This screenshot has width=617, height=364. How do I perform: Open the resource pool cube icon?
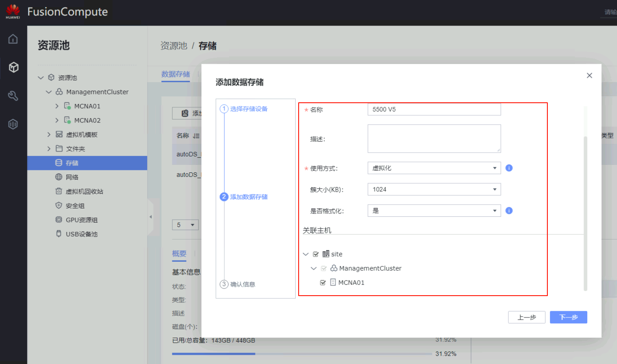click(13, 67)
